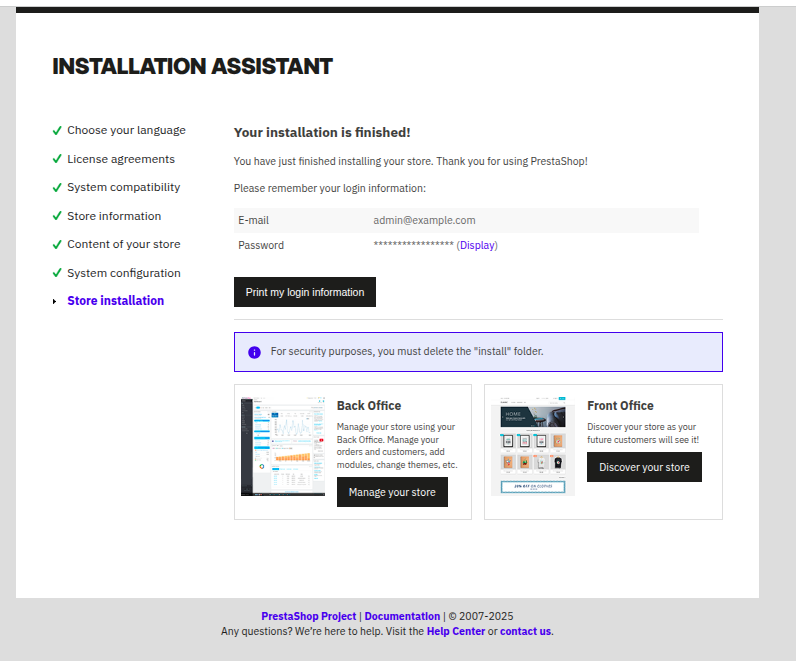This screenshot has width=796, height=661.
Task: Open the Documentation footer link
Action: [x=402, y=616]
